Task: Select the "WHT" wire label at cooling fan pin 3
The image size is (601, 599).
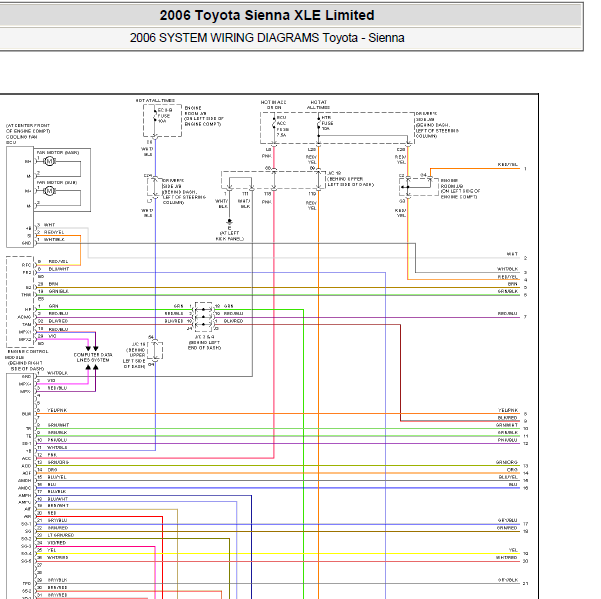Action: pos(49,225)
